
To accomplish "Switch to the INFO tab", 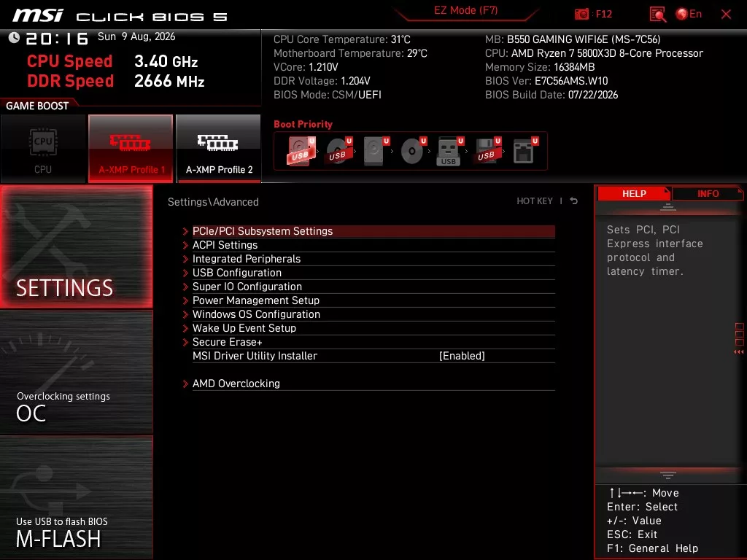I will (x=708, y=193).
